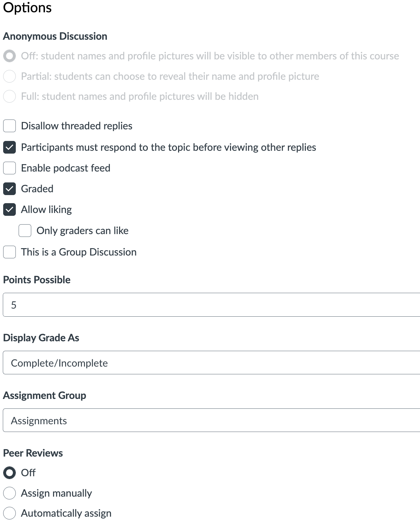
Task: Click the Enable podcast feed label
Action: coord(66,168)
